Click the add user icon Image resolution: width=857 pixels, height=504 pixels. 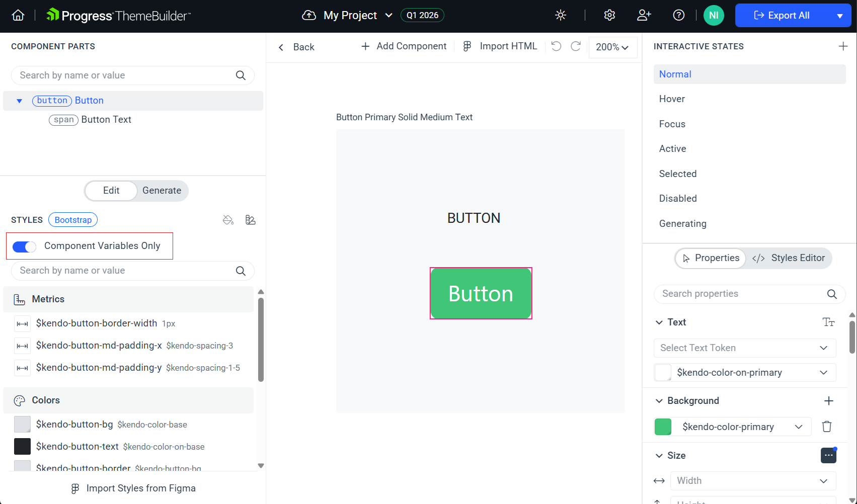pyautogui.click(x=644, y=15)
